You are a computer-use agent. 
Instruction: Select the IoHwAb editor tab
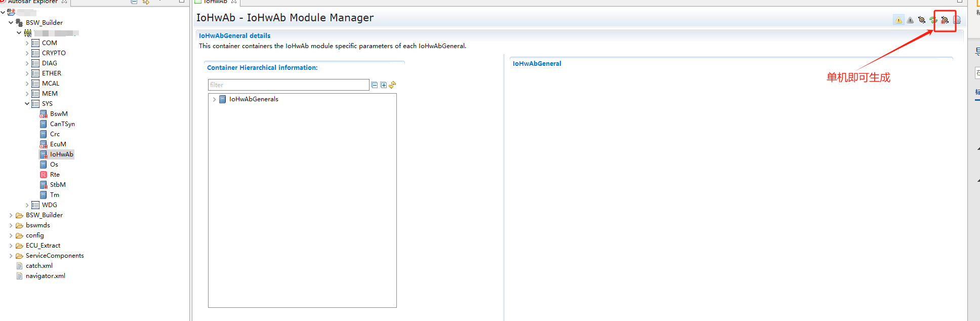coord(215,2)
